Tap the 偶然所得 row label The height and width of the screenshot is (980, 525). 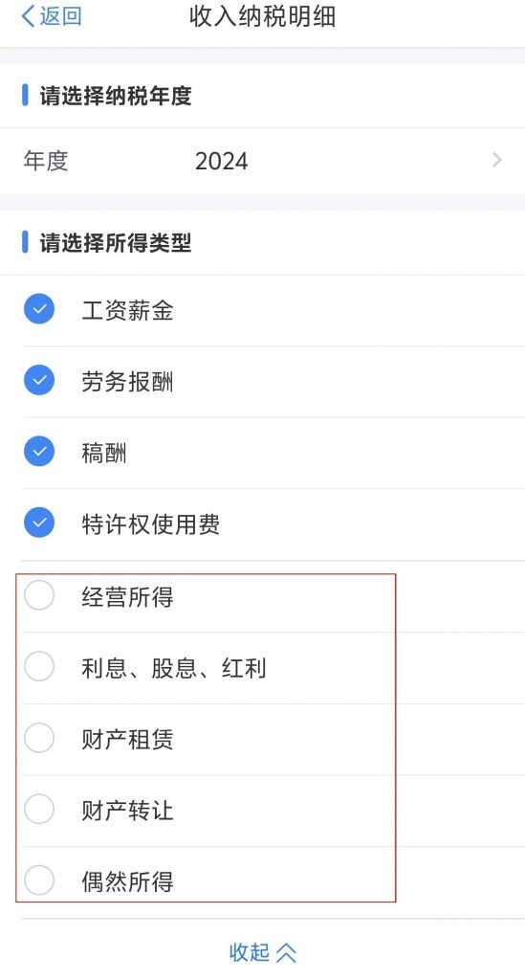127,881
